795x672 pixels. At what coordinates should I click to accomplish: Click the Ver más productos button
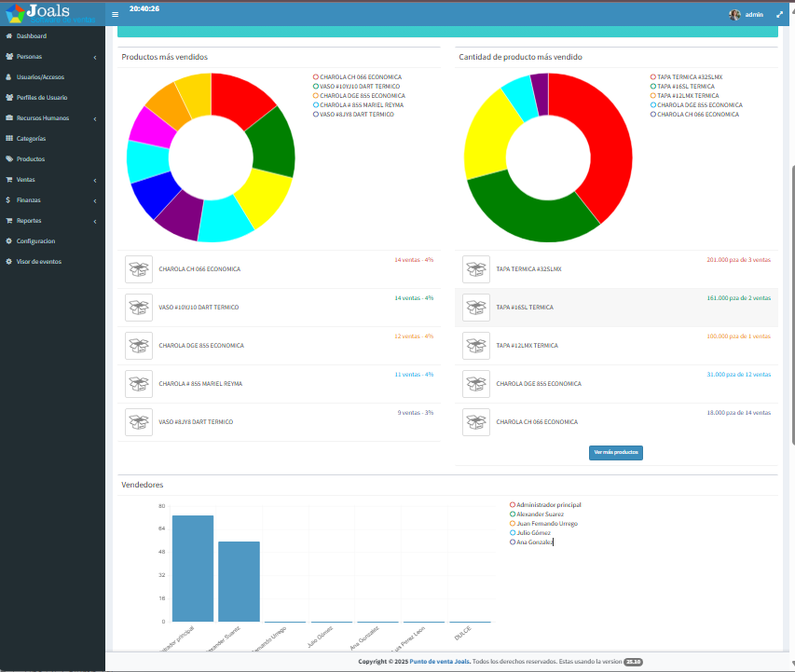click(615, 452)
